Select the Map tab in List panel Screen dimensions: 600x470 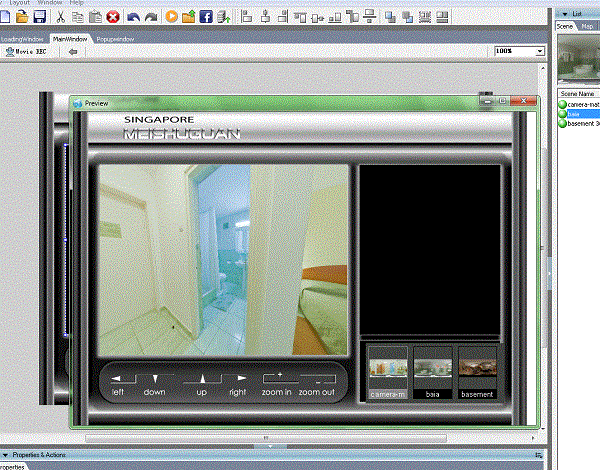[587, 26]
